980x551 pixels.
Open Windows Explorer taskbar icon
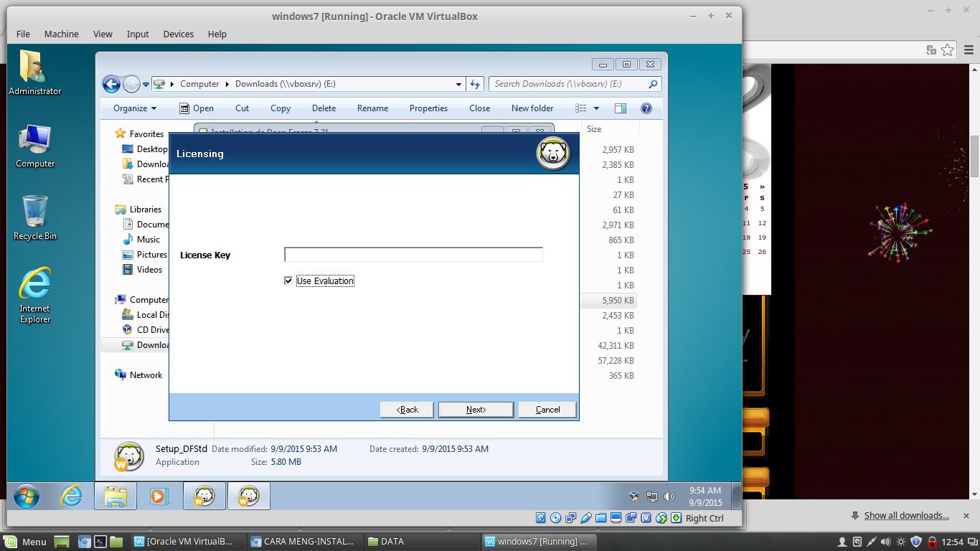(116, 496)
